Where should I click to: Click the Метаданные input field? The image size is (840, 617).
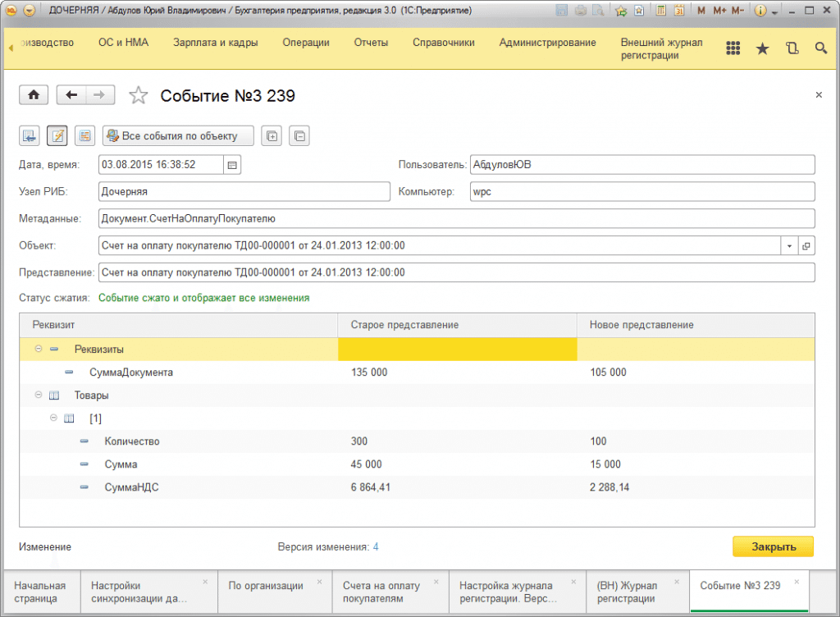tap(456, 218)
